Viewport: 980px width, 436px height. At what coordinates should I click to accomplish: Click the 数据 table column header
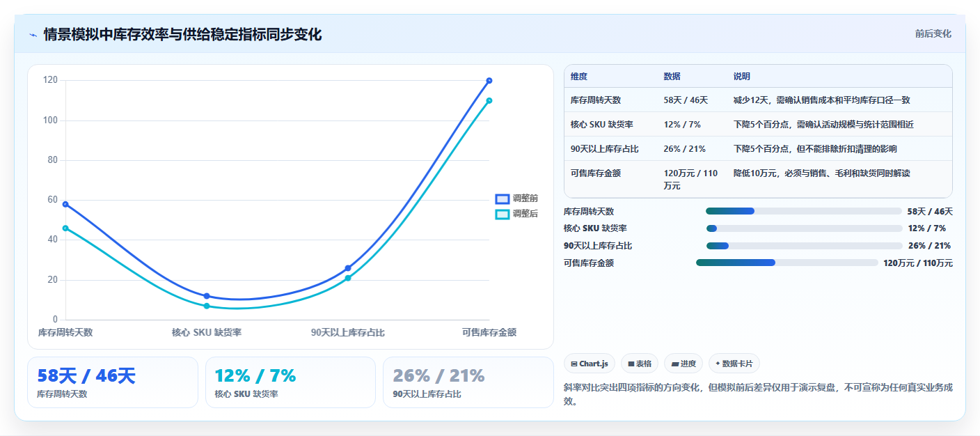pos(672,76)
